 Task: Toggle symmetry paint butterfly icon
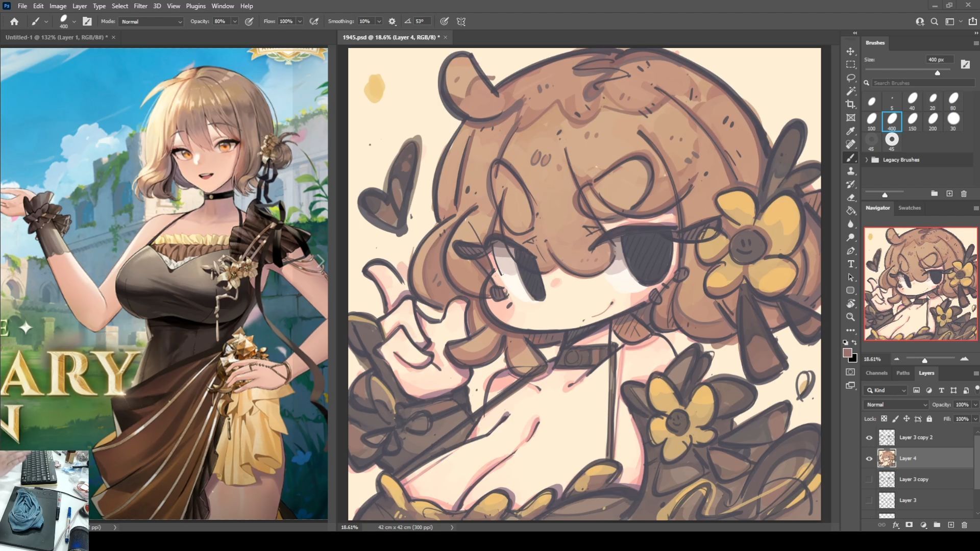tap(461, 21)
